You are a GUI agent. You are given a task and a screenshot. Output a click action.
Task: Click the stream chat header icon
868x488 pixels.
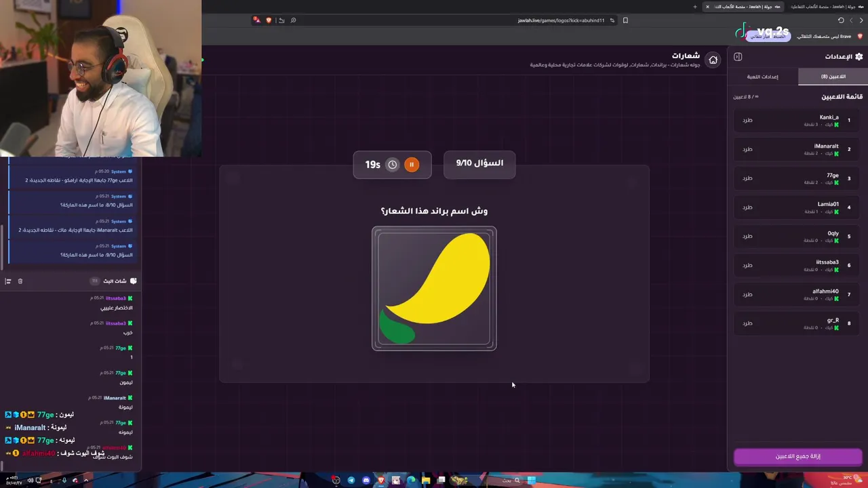pyautogui.click(x=133, y=281)
